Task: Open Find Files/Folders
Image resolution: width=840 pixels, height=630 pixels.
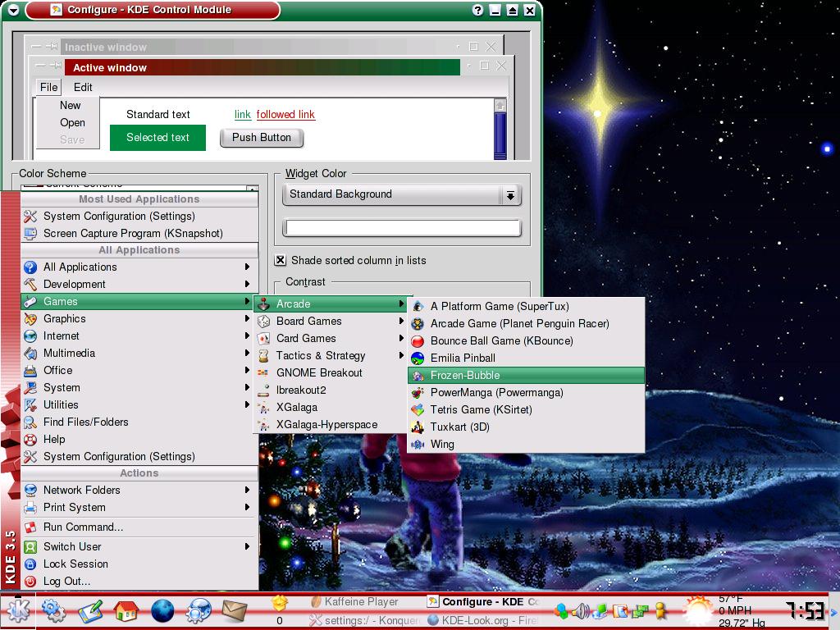Action: click(138, 422)
